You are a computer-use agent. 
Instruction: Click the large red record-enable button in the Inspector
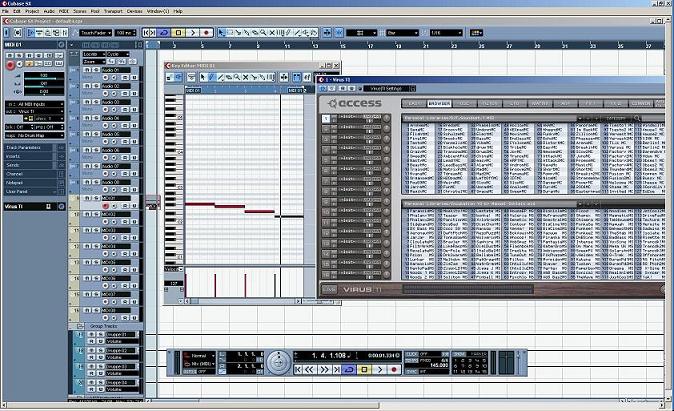point(10,65)
